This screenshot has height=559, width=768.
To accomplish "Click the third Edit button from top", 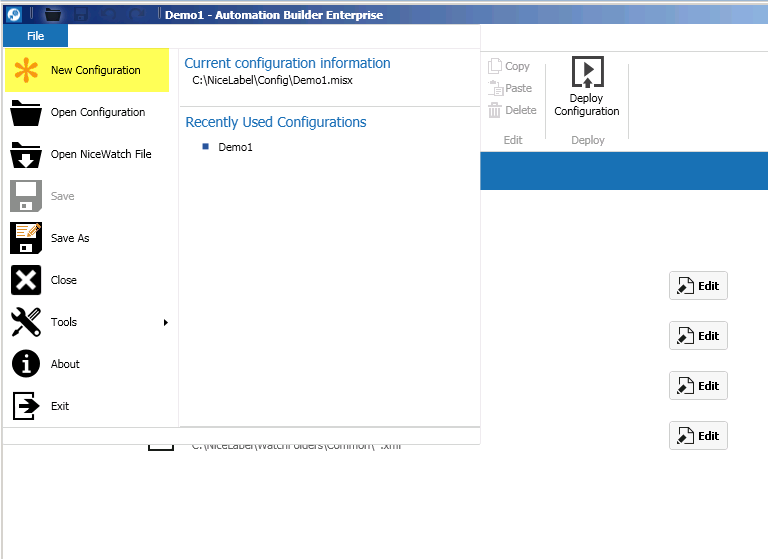I will 698,386.
